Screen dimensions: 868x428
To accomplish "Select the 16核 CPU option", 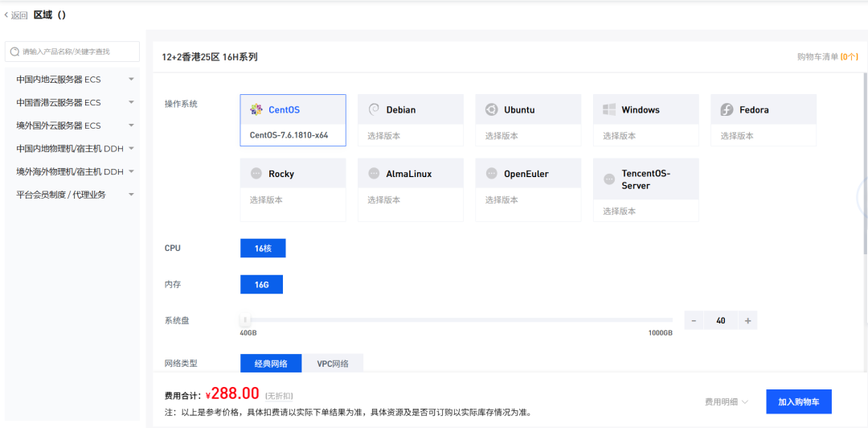I will pyautogui.click(x=263, y=249).
